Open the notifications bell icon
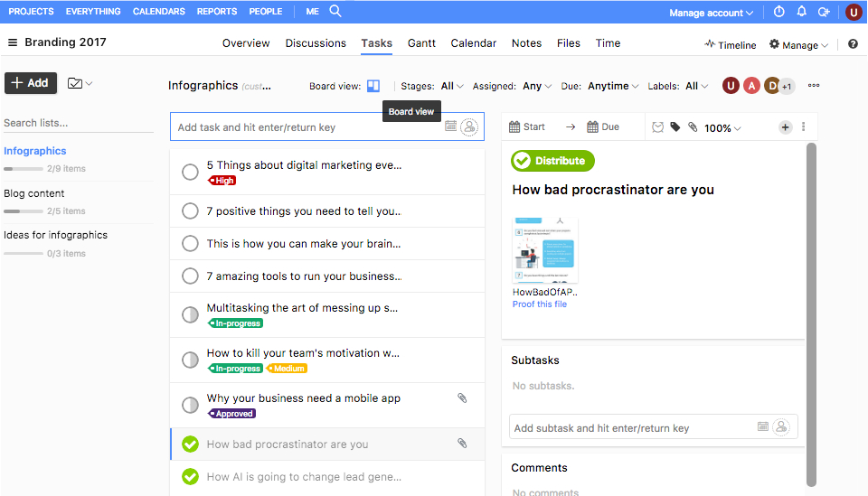Screen dimensions: 868x496 pyautogui.click(x=801, y=12)
